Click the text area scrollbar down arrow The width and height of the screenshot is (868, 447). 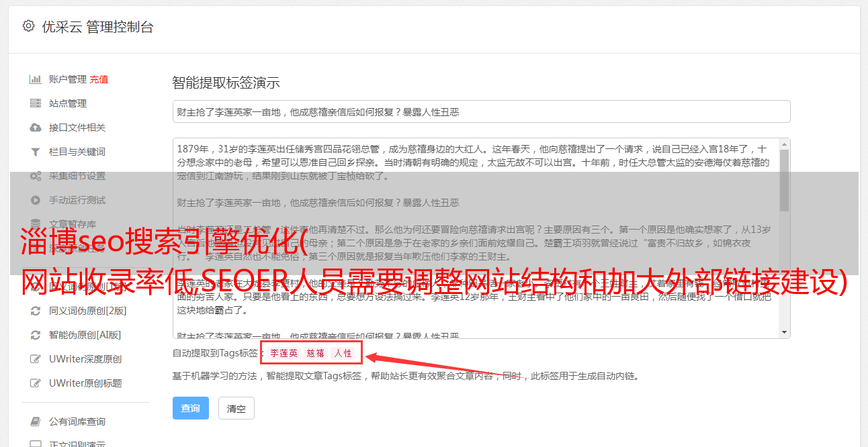click(784, 332)
